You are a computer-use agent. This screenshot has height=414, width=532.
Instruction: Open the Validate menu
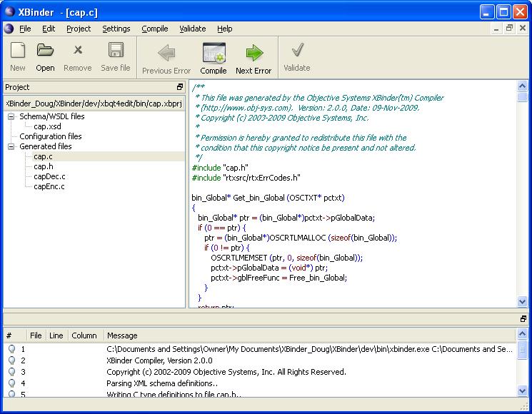click(x=193, y=29)
